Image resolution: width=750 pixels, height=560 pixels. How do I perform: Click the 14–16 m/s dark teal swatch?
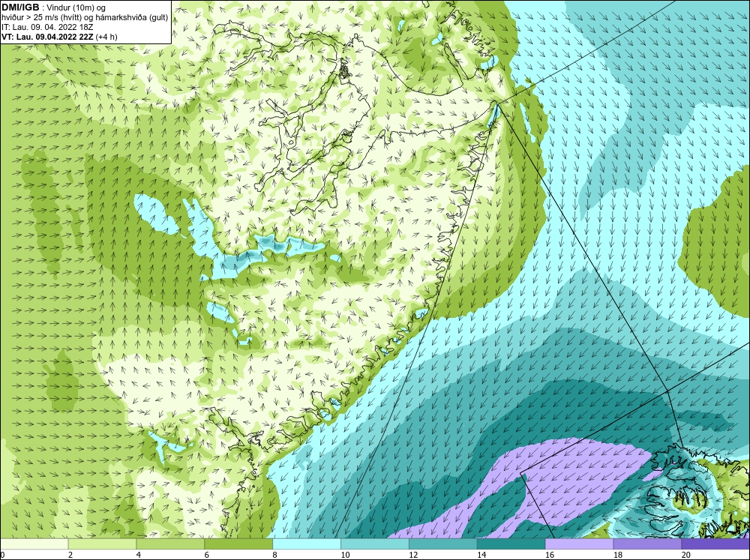tap(511, 544)
